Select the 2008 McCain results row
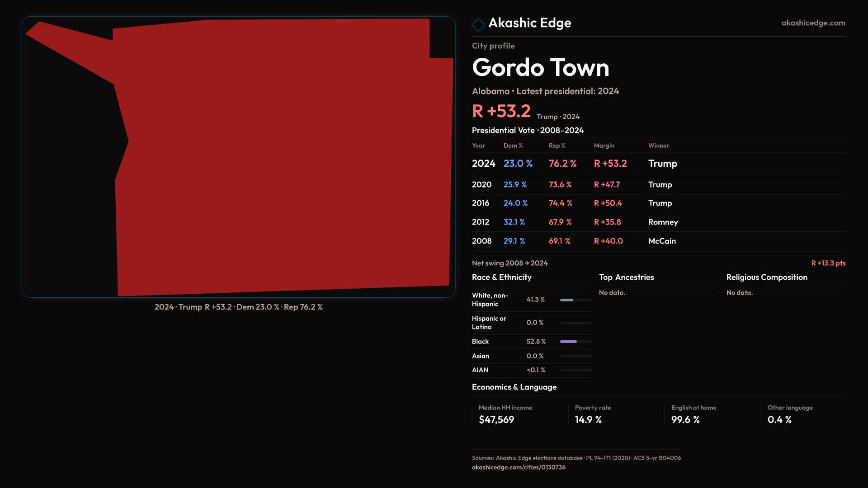Image resolution: width=868 pixels, height=488 pixels. click(658, 241)
